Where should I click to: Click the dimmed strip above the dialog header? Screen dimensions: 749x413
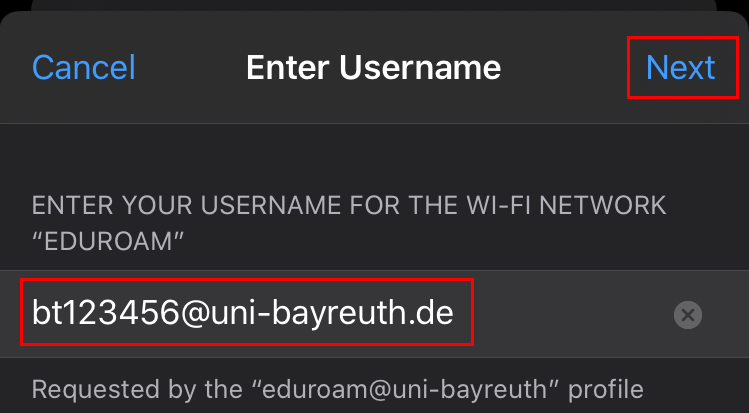[x=374, y=9]
